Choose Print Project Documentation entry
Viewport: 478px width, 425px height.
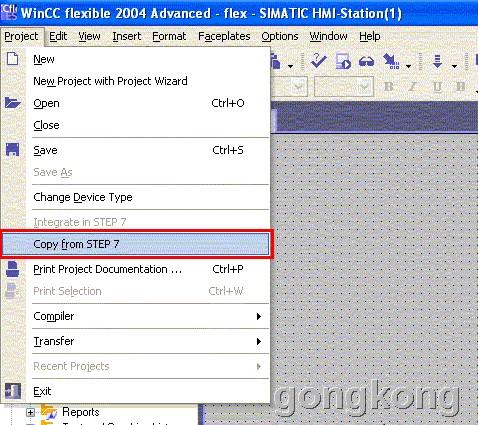click(x=135, y=269)
